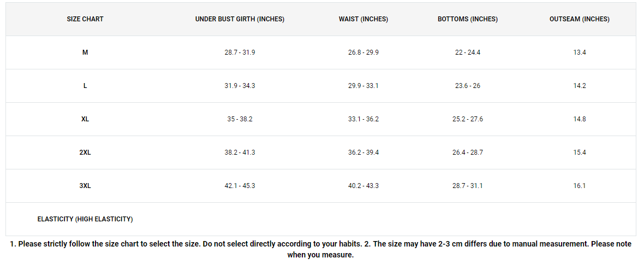Select bottoms value 25.2 - 27.6
This screenshot has height=264, width=644.
click(468, 119)
